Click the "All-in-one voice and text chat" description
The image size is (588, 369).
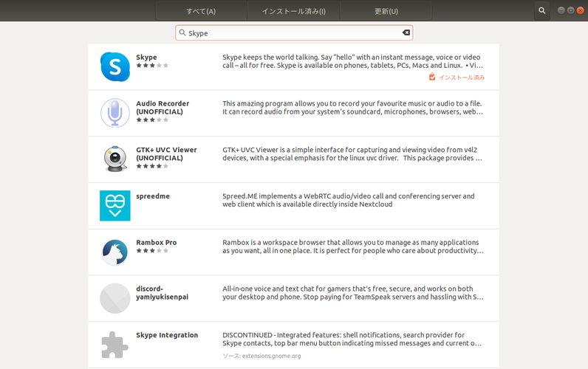pyautogui.click(x=353, y=292)
